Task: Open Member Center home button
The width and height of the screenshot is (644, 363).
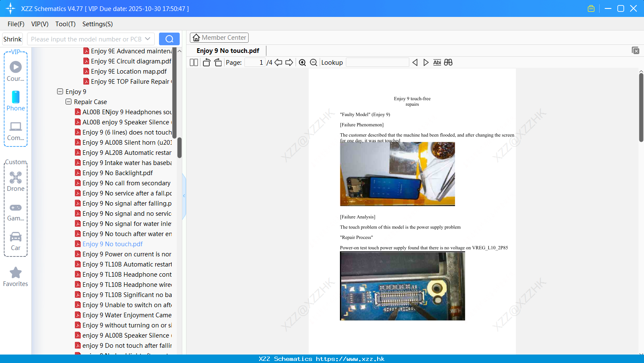Action: pyautogui.click(x=219, y=38)
